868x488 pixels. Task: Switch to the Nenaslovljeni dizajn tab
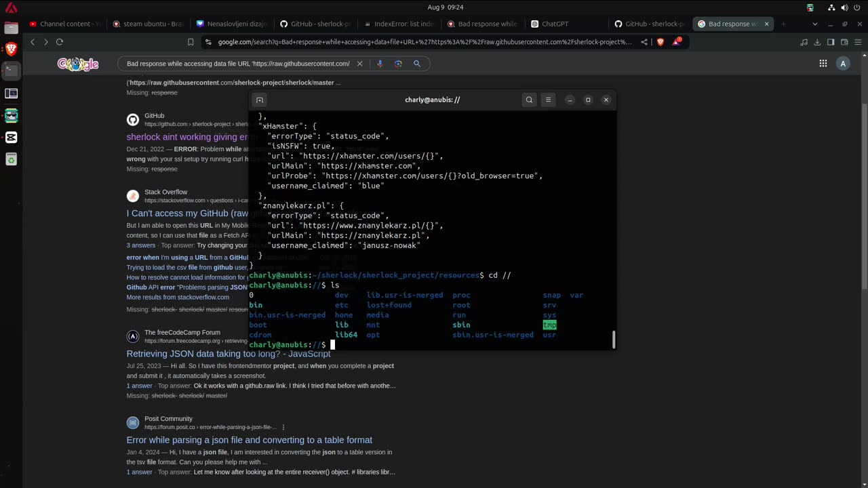232,24
